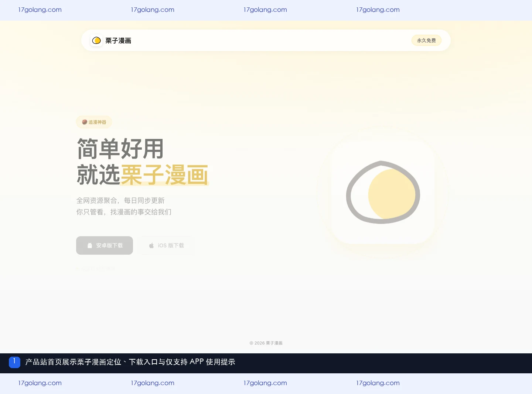Click the line 全网资源聚合，每日同步更新
This screenshot has height=394, width=532.
coord(120,200)
